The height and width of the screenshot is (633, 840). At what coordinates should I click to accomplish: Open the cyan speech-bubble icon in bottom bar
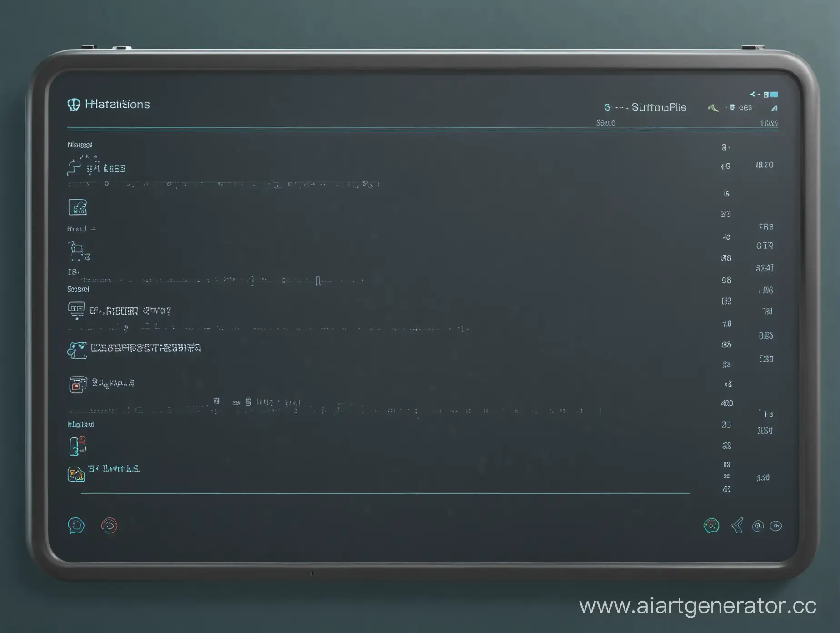click(76, 526)
